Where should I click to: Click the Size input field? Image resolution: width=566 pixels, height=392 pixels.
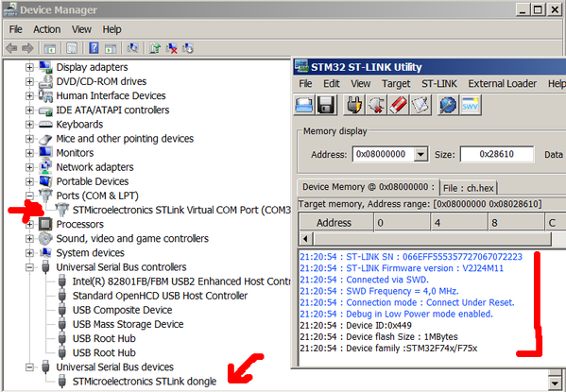tap(497, 155)
